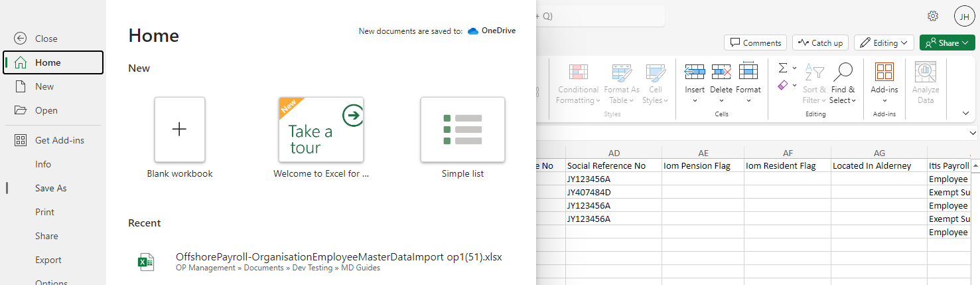980x285 pixels.
Task: Click the Add-ins ribbon icon
Action: click(884, 72)
